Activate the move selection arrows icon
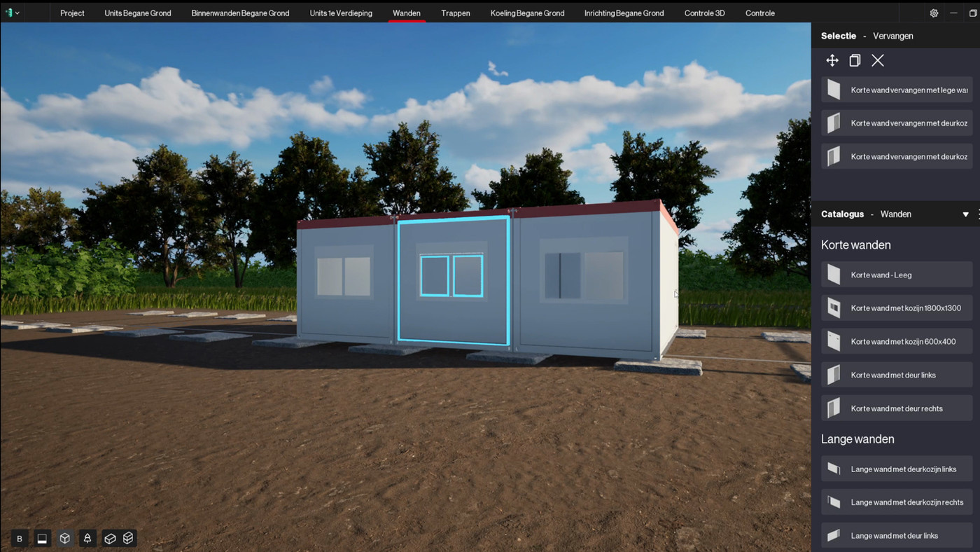Viewport: 980px width, 552px height. click(x=832, y=61)
